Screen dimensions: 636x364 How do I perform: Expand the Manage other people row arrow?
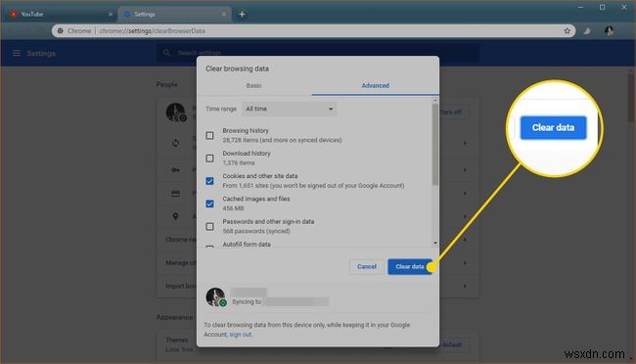pos(465,263)
